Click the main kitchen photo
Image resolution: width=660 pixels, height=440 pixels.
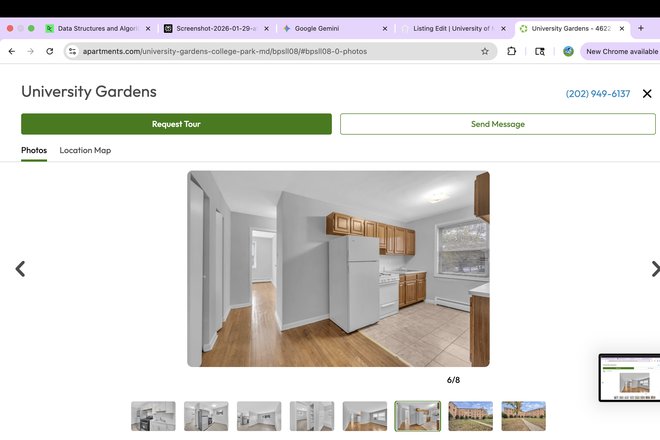point(338,269)
